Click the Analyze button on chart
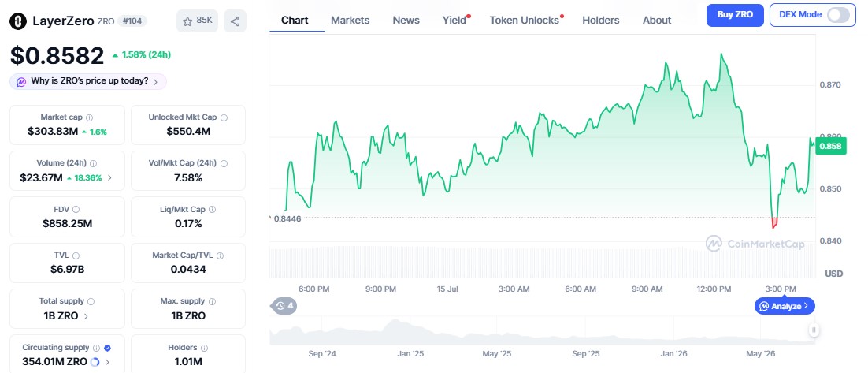 (x=785, y=306)
